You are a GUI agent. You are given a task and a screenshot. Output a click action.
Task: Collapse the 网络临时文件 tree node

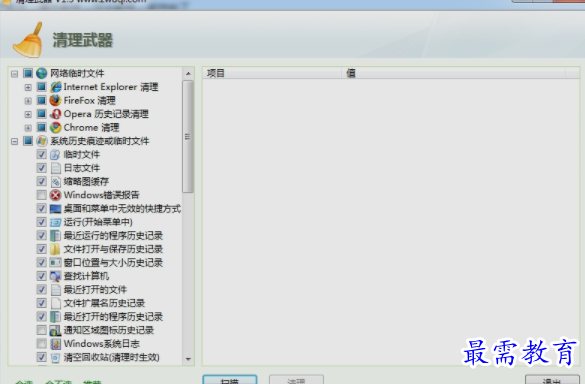[x=15, y=74]
